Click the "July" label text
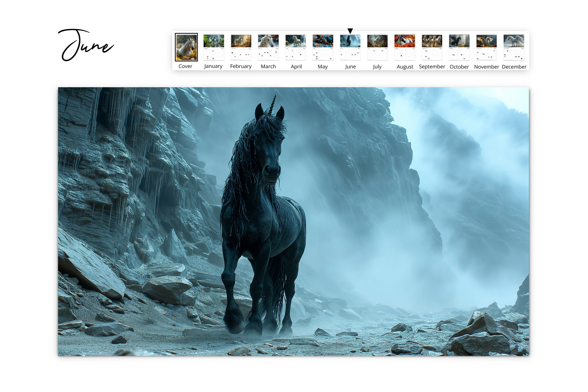Viewport: 588px width, 392px height. tap(377, 66)
